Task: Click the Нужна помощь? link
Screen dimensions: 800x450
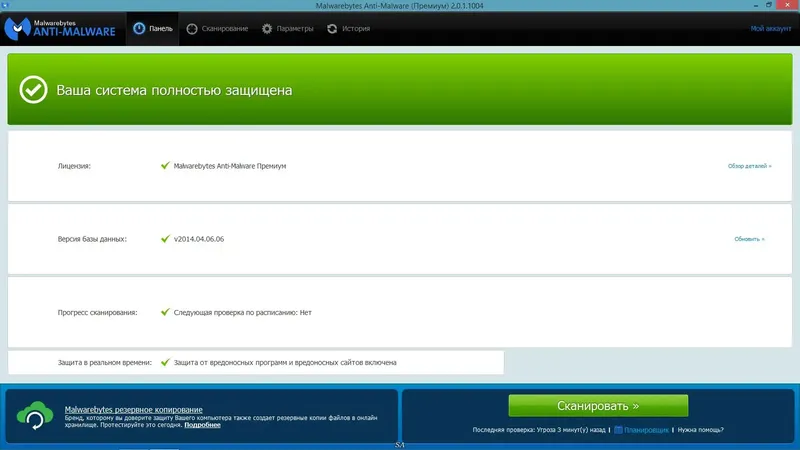Action: point(701,430)
